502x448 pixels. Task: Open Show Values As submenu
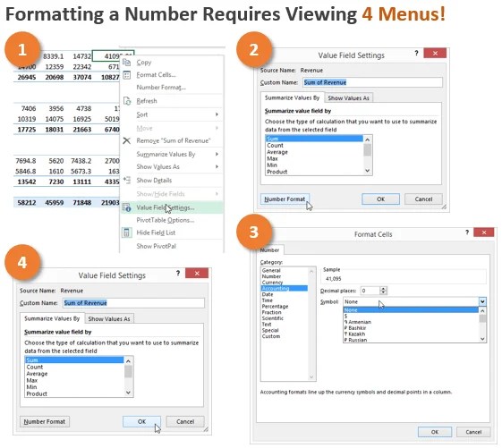point(172,166)
